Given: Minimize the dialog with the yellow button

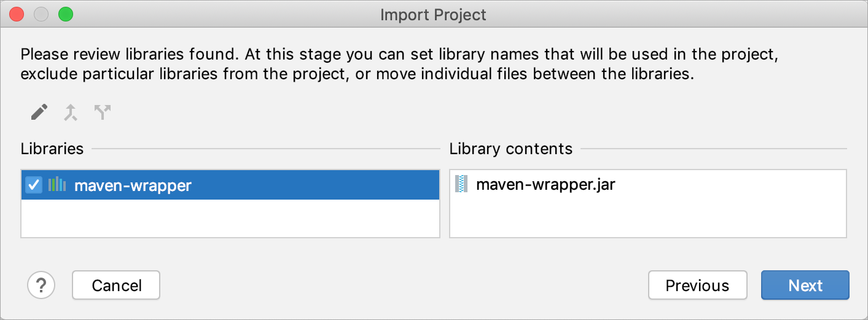Looking at the screenshot, I should [42, 14].
